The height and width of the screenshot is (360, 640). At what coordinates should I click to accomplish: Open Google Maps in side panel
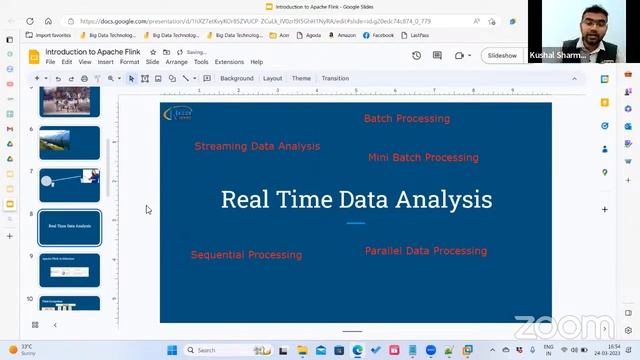click(x=604, y=173)
